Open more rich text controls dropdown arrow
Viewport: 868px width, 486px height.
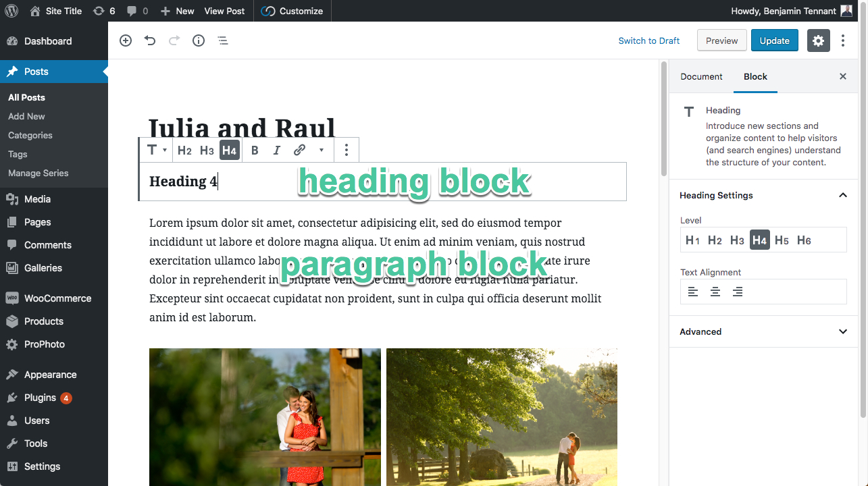(x=322, y=150)
